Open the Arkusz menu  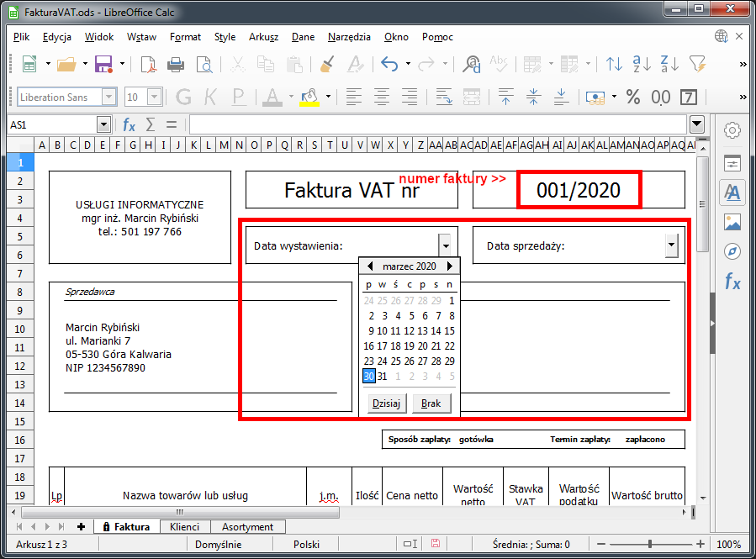pyautogui.click(x=263, y=37)
